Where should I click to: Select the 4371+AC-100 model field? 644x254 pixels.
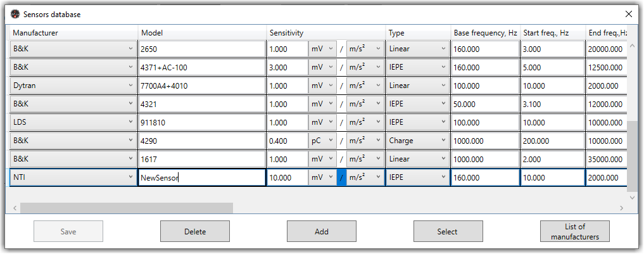tap(201, 67)
